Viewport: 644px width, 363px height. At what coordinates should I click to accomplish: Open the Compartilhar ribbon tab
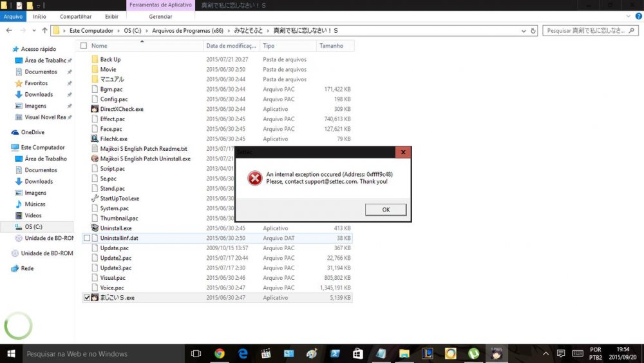75,16
